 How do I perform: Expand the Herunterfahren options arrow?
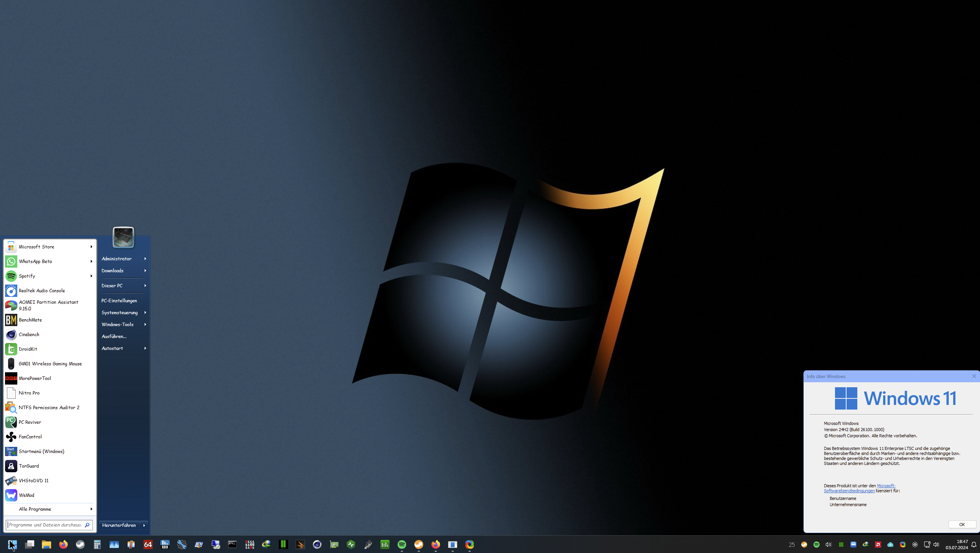145,525
